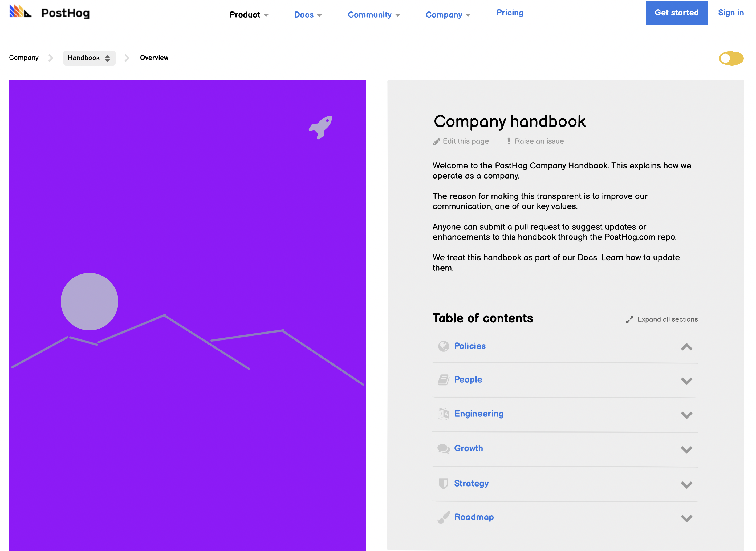The width and height of the screenshot is (756, 551).
Task: Open the Product menu
Action: point(249,15)
